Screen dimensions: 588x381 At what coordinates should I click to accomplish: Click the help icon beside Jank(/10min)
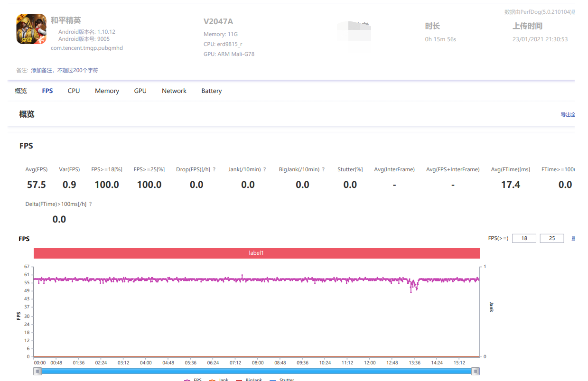265,169
